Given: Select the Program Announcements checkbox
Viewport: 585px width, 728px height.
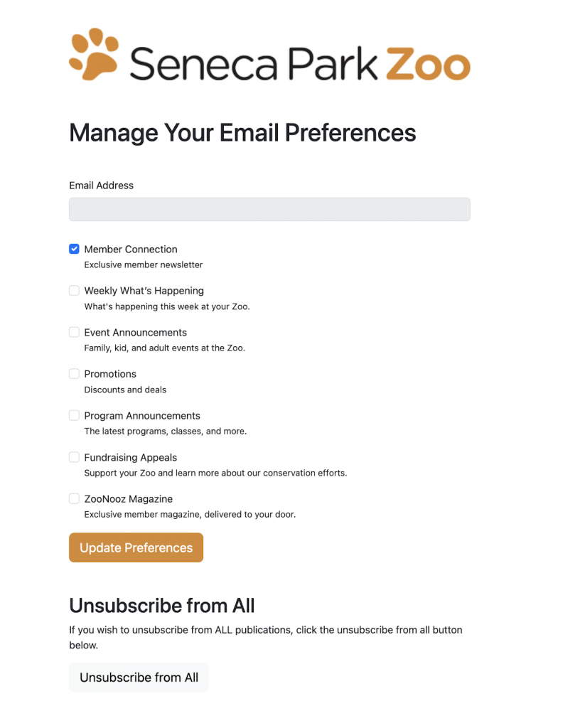Looking at the screenshot, I should pos(75,415).
